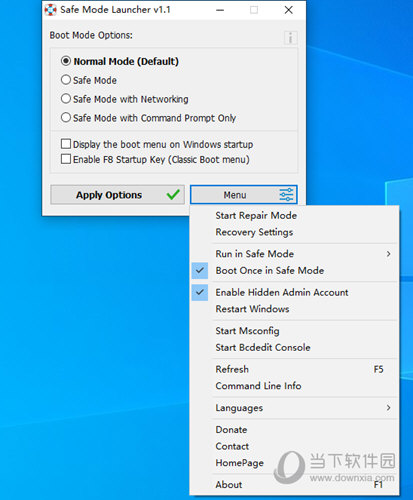Enable Display the boot menu on Windows startup
This screenshot has height=500, width=413.
click(x=66, y=144)
